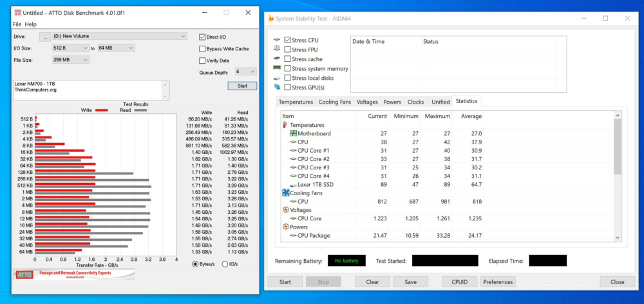The image size is (644, 304).
Task: Click the Motherboard icon in the statistics list
Action: tap(293, 133)
